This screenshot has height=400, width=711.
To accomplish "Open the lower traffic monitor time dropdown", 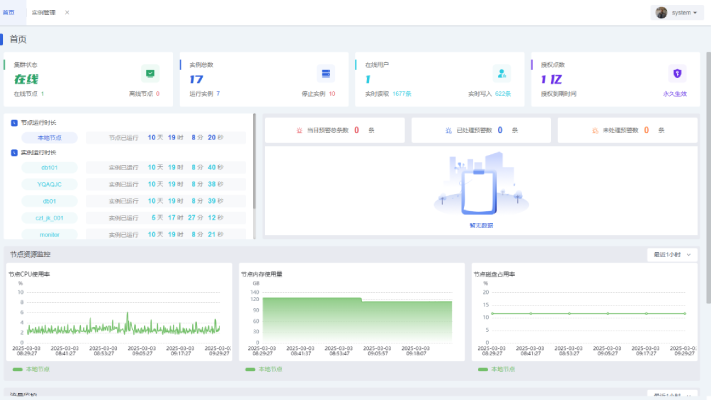I will 672,395.
